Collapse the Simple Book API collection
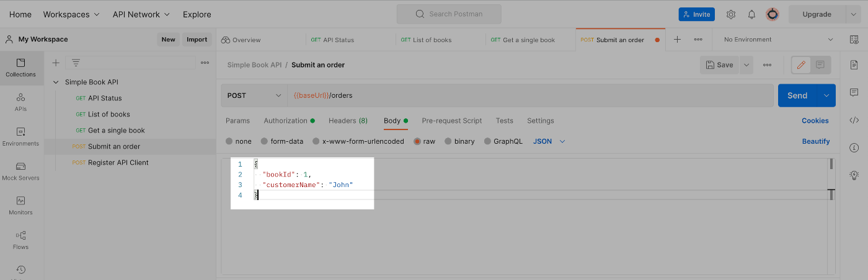This screenshot has height=280, width=868. click(x=56, y=82)
